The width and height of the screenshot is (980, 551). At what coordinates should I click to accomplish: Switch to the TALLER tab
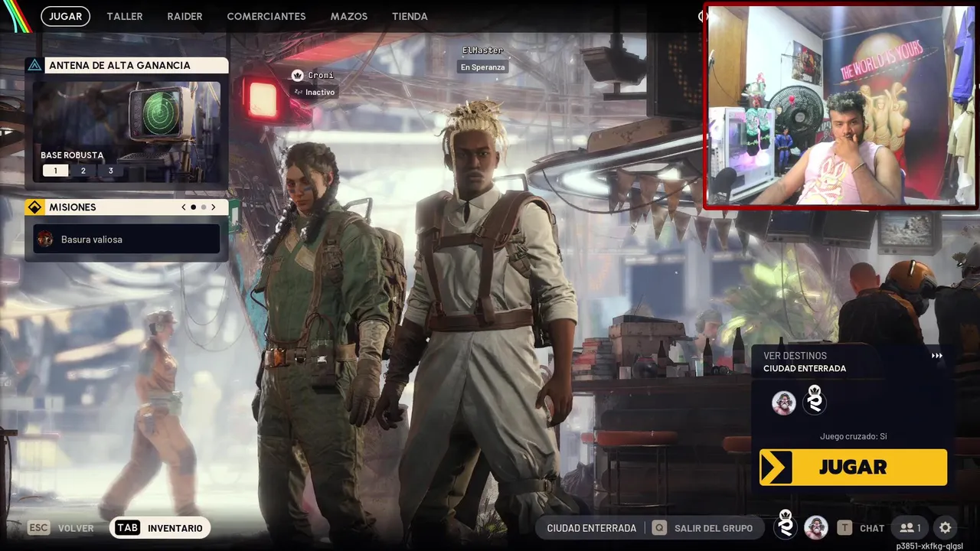(x=125, y=16)
